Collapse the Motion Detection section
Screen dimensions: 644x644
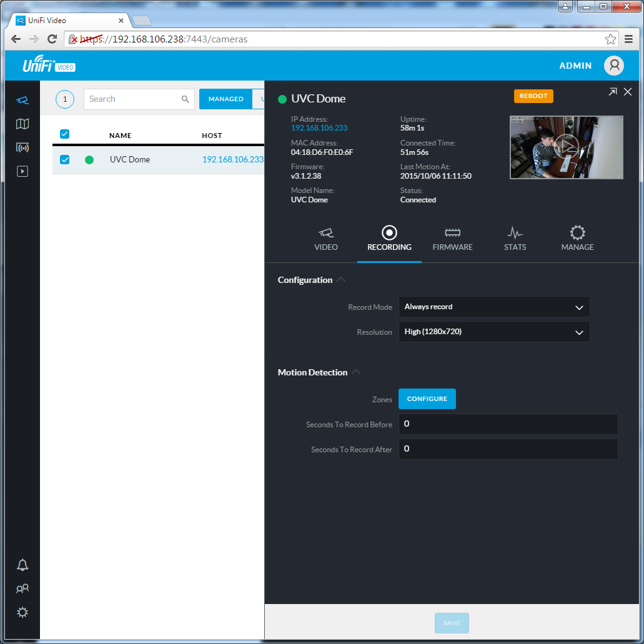[355, 372]
